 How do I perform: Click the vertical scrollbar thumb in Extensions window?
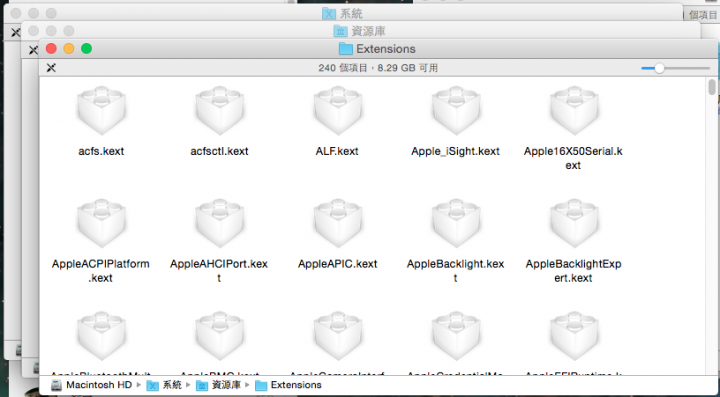coord(712,87)
